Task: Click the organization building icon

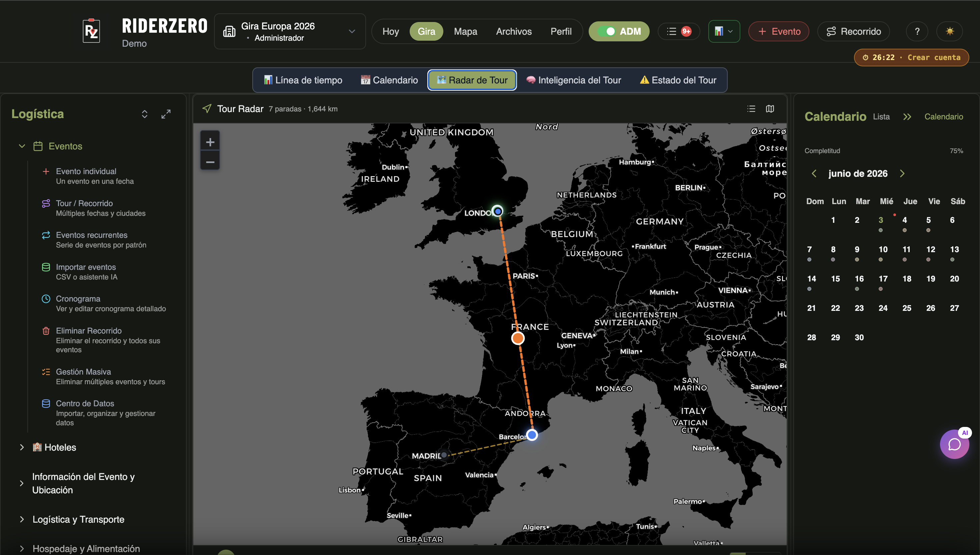Action: click(229, 31)
